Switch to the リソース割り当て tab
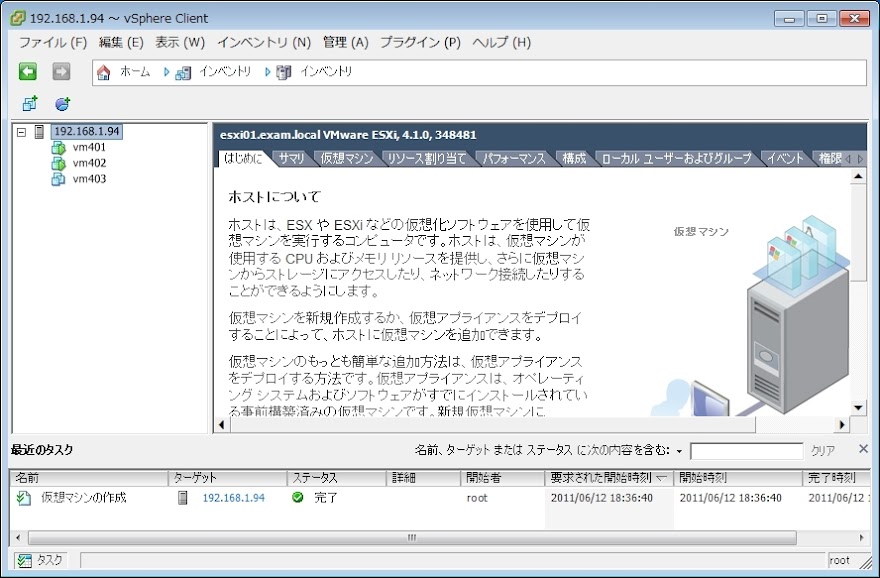 click(x=427, y=159)
